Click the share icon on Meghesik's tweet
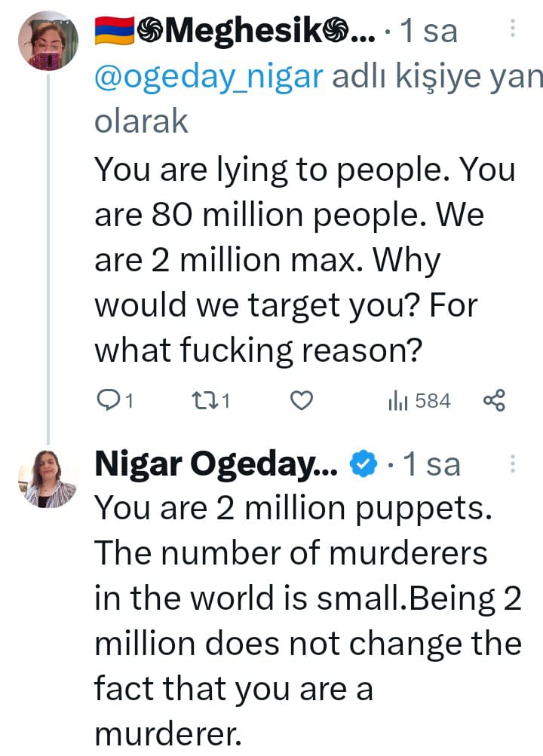543x756 pixels. click(x=493, y=401)
